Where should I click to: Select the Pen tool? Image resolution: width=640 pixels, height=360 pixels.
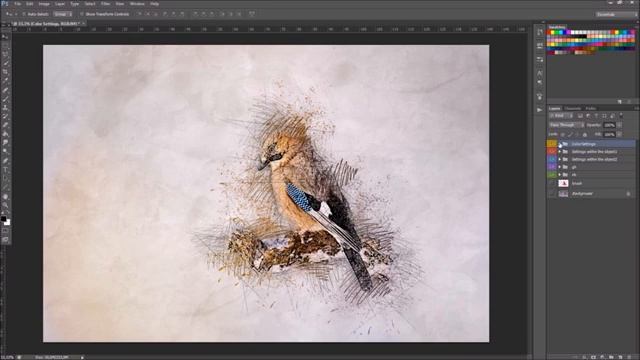pos(5,161)
